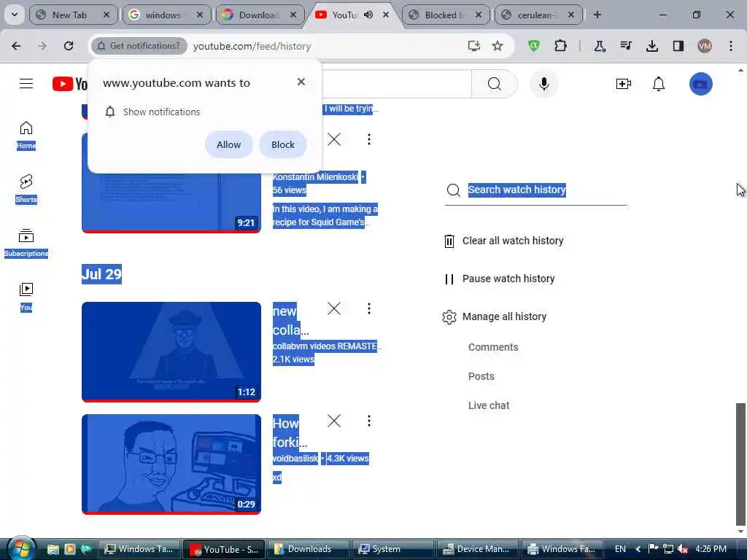Show hidden tray icons chevron
The image size is (747, 560).
coord(638,549)
